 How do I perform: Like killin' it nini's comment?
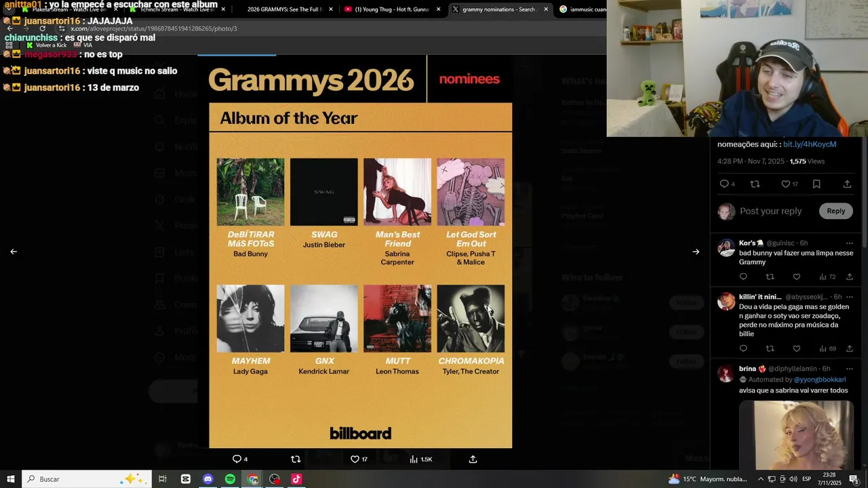tap(797, 348)
